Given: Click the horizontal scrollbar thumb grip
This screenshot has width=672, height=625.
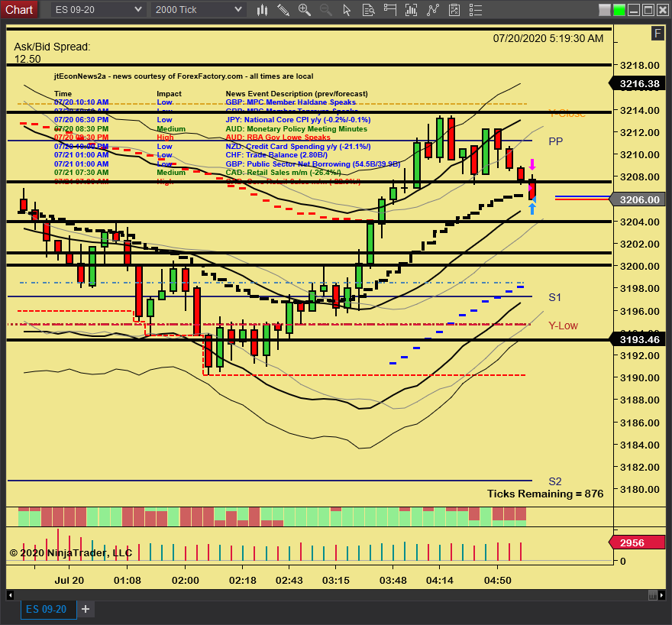Looking at the screenshot, I should click(x=653, y=595).
